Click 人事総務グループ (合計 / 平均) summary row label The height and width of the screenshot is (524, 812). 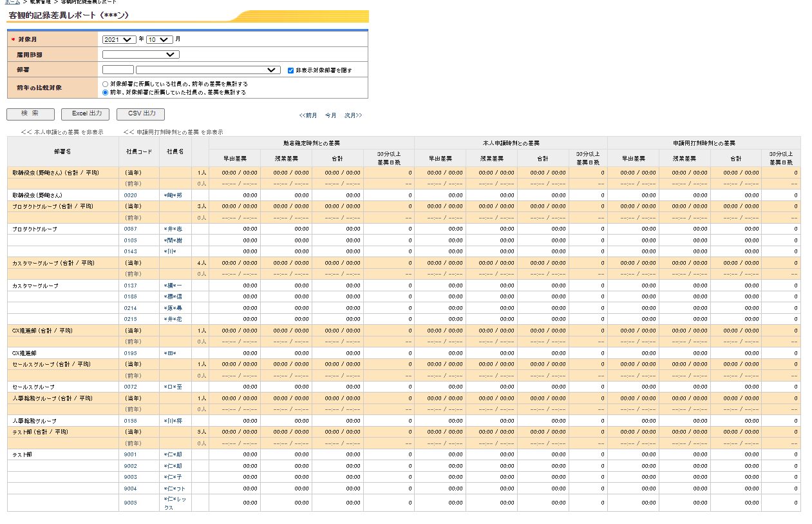[x=53, y=398]
